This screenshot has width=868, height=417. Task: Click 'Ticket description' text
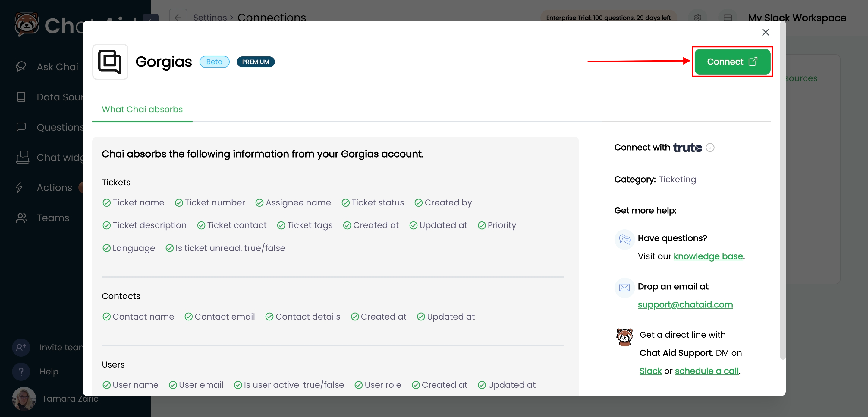click(149, 225)
